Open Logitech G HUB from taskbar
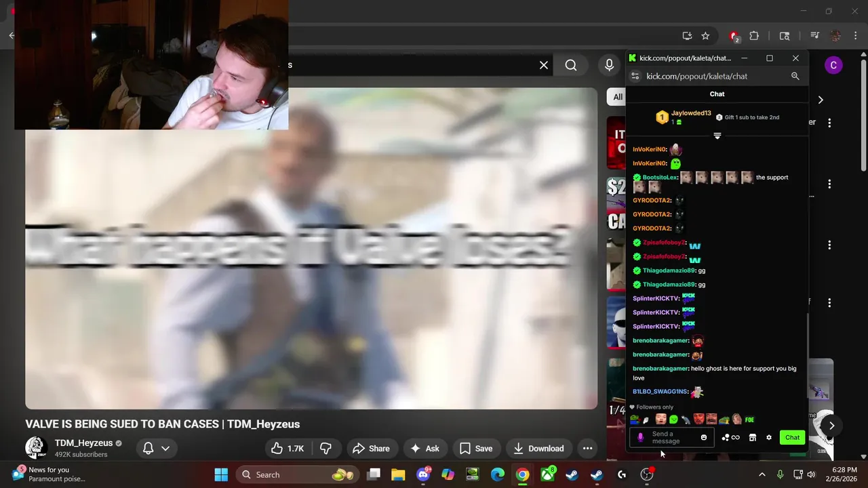 [622, 474]
